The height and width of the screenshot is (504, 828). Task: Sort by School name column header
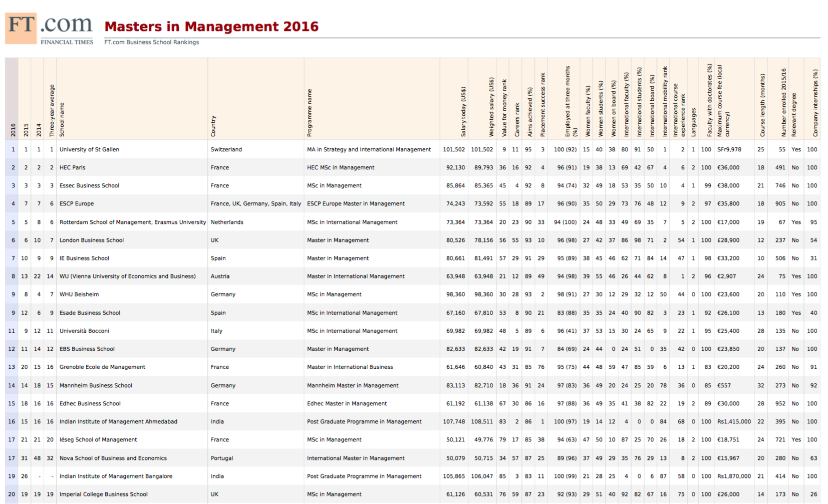pos(62,119)
